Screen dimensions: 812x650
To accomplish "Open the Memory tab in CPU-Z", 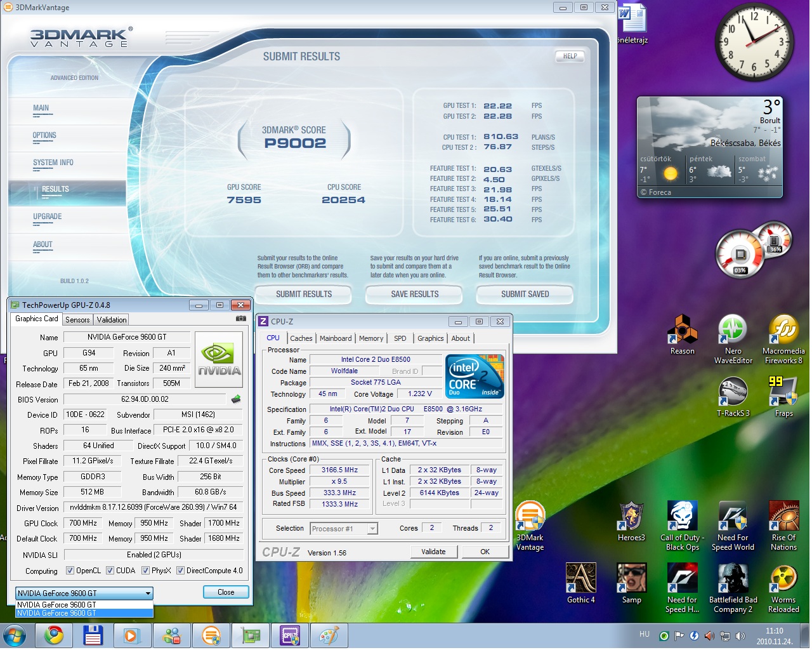I will click(371, 338).
